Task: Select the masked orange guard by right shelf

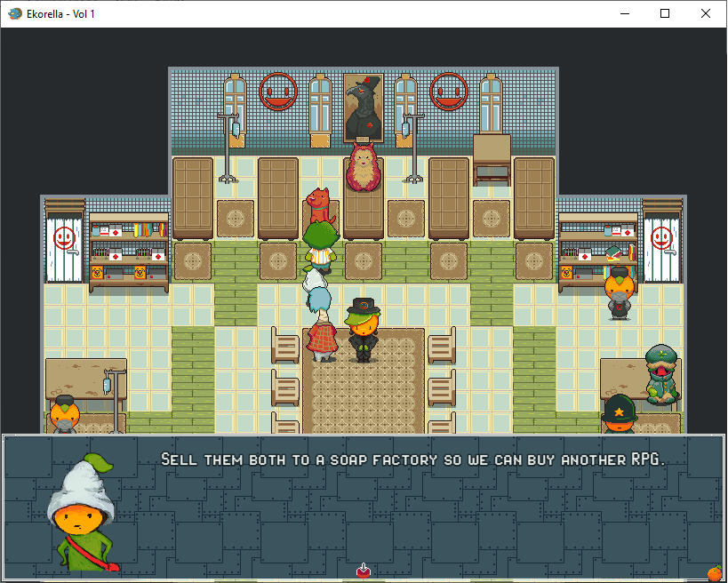Action: click(x=619, y=293)
